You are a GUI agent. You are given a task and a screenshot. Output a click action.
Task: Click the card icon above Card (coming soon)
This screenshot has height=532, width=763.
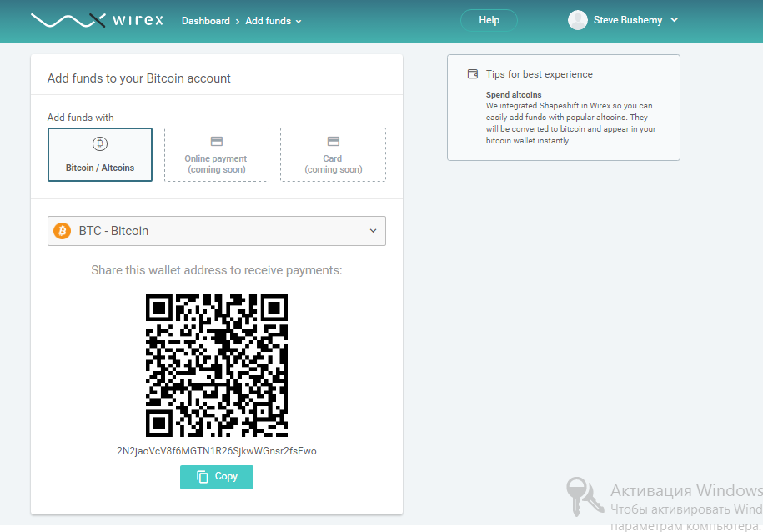pos(334,141)
